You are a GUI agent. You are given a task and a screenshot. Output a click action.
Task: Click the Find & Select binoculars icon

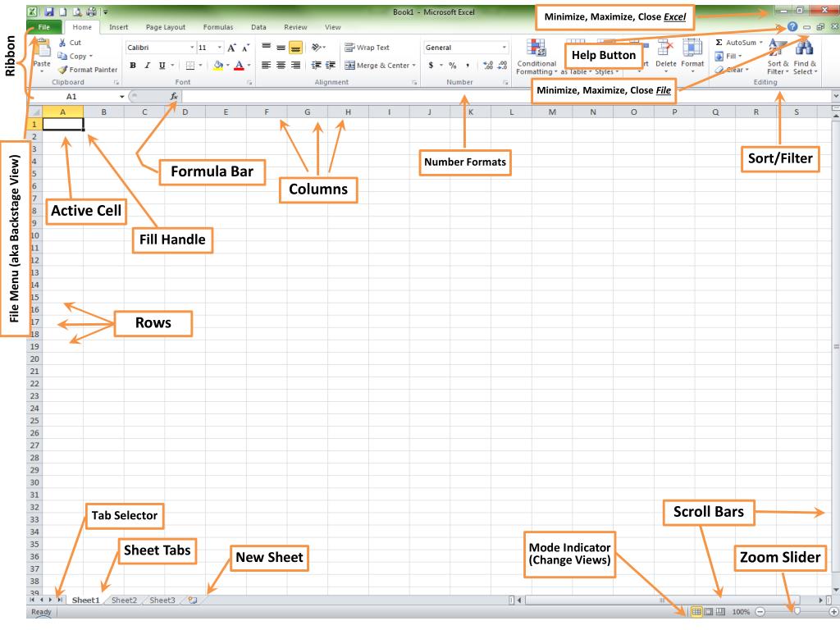click(x=804, y=48)
